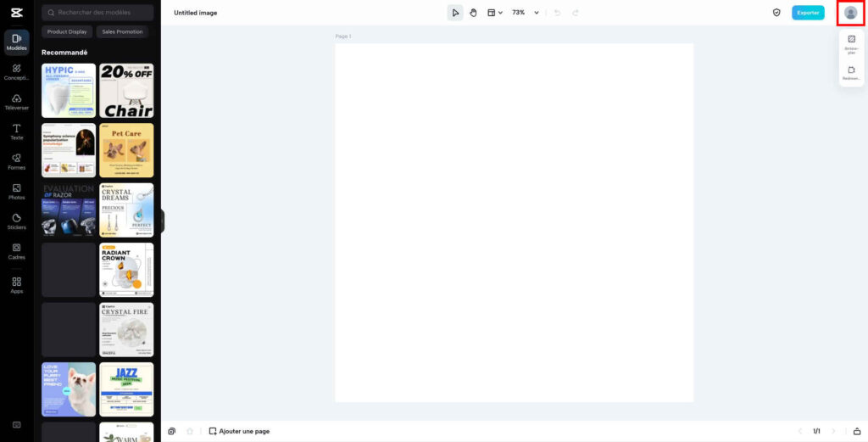The height and width of the screenshot is (442, 868).
Task: Select the Product Display category tag
Action: 67,31
